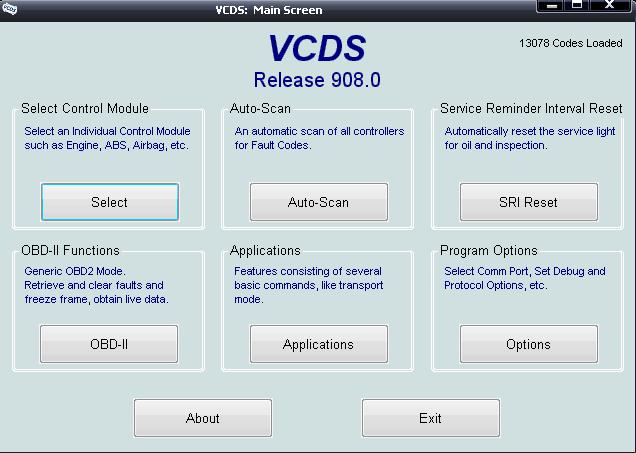
Task: Start the Auto-Scan button
Action: tap(319, 202)
